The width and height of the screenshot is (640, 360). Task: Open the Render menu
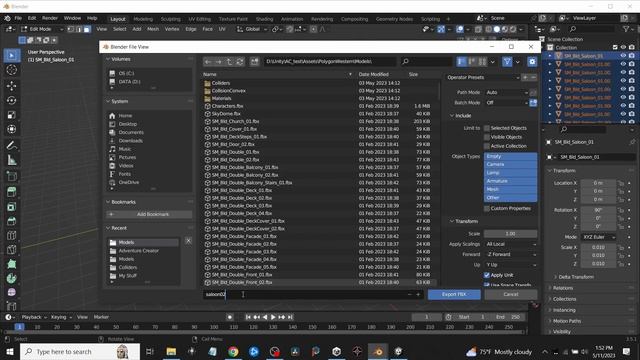50,18
